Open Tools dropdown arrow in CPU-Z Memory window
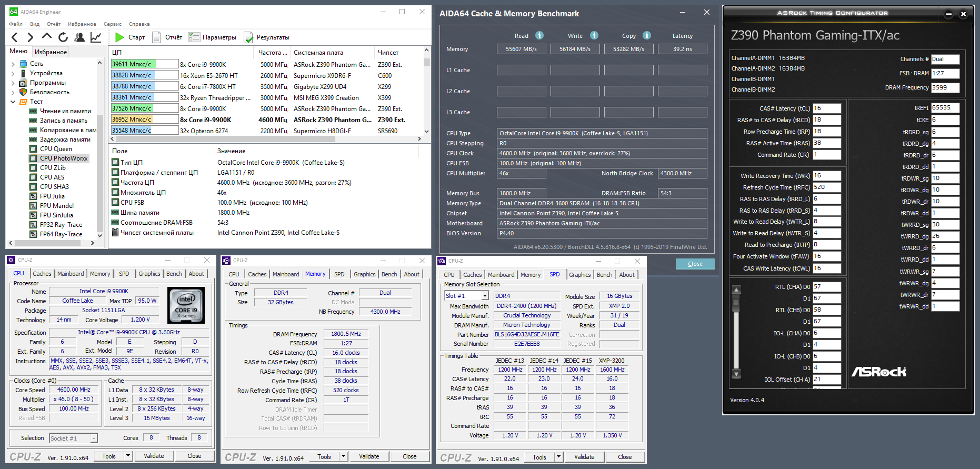Screen dimensions: 980x469 coord(343,456)
